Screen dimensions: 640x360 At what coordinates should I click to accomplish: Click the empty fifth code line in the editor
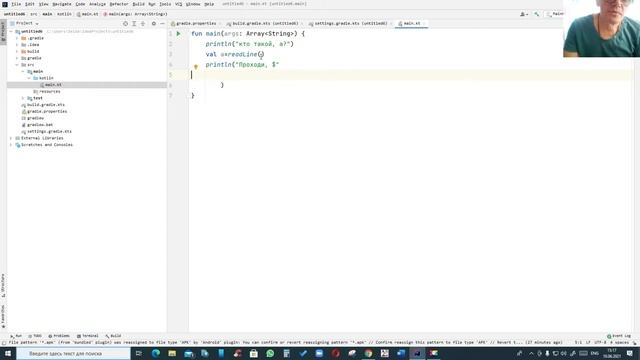coord(410,75)
